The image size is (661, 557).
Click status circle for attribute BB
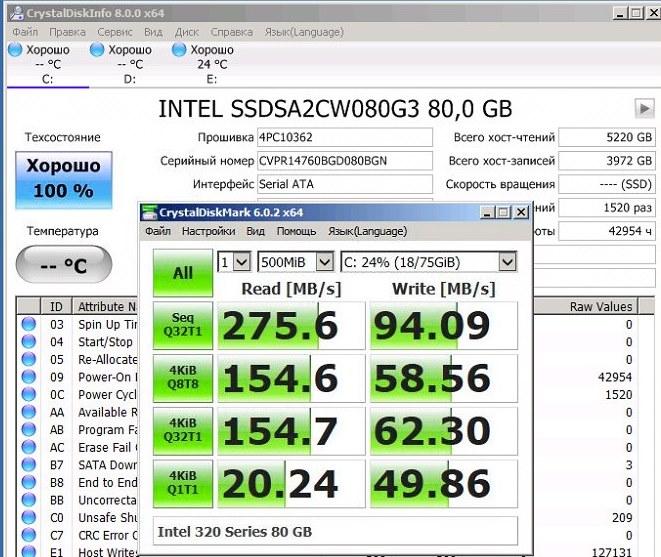click(x=29, y=500)
